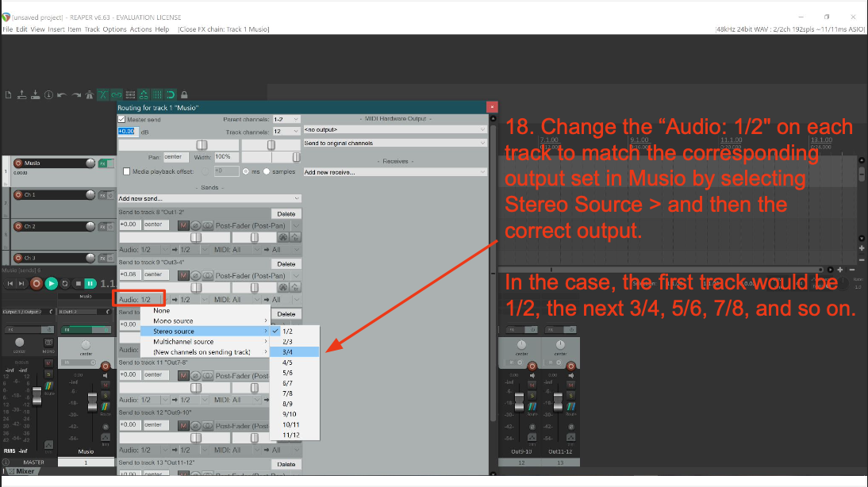This screenshot has height=487, width=868.
Task: Mute the send to track 8 Out1-2
Action: (x=183, y=225)
